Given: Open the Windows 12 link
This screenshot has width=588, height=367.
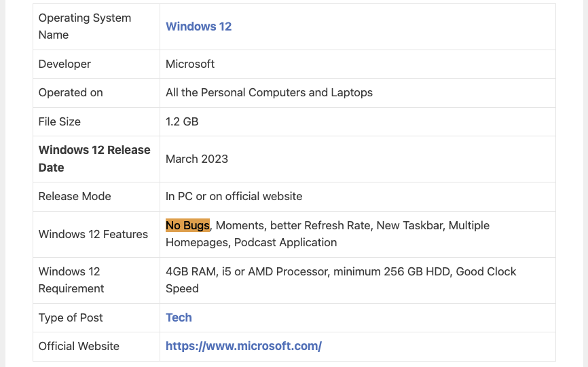Looking at the screenshot, I should click(198, 26).
